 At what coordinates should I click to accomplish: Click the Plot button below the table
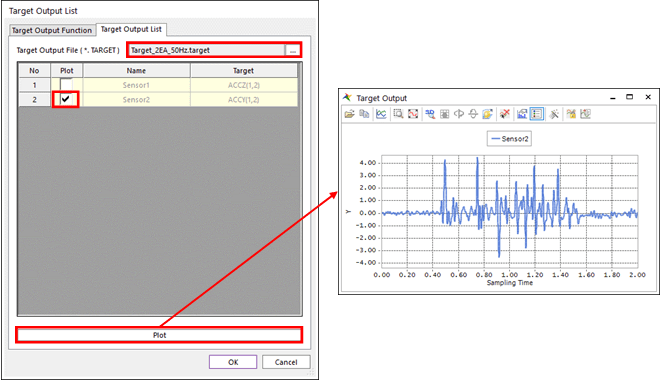point(159,335)
